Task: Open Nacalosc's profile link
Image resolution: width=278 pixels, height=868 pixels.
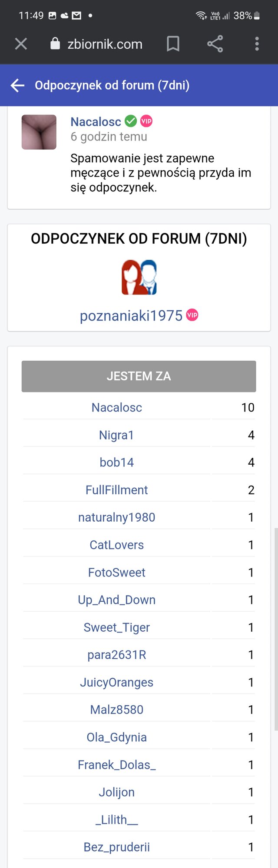Action: point(95,122)
